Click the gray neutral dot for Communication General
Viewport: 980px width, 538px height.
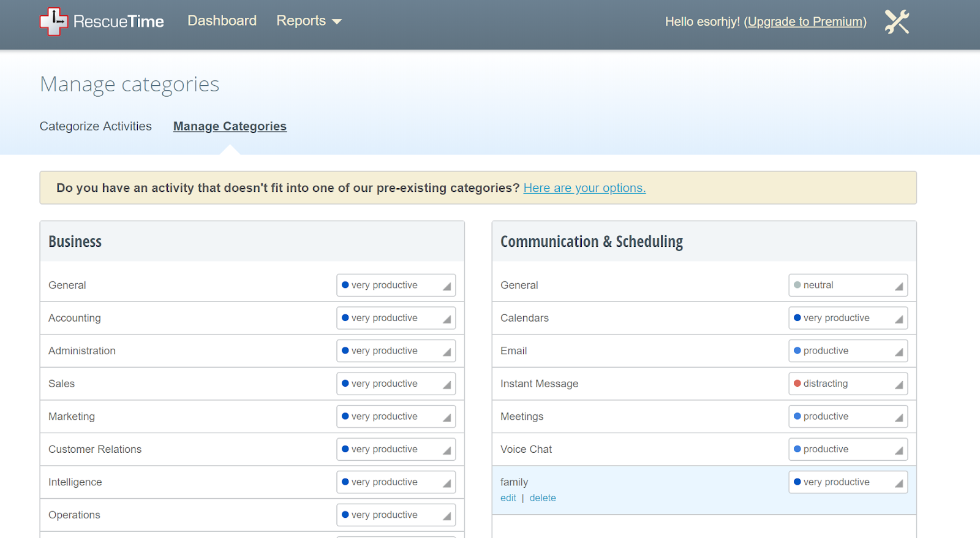click(797, 285)
